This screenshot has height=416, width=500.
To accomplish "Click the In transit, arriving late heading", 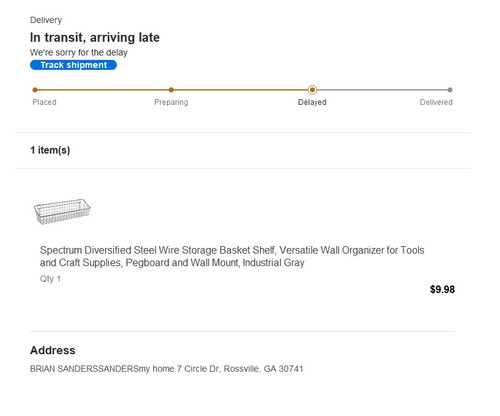I will pos(95,37).
